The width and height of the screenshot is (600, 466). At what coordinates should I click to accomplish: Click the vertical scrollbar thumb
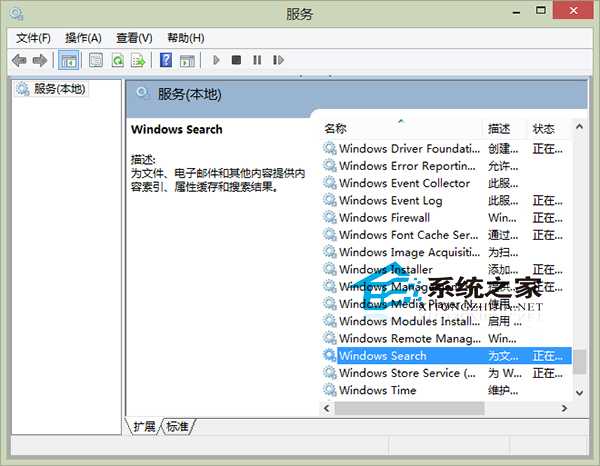(x=580, y=362)
